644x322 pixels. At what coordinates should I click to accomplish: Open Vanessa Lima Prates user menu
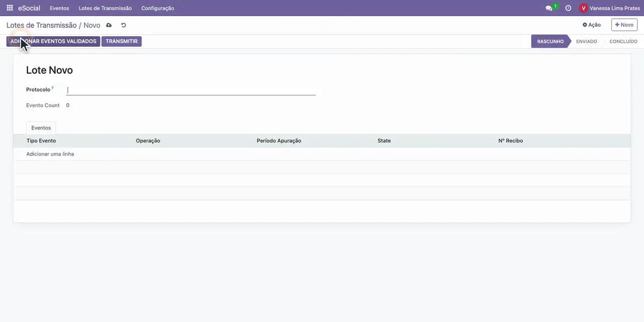[x=610, y=8]
